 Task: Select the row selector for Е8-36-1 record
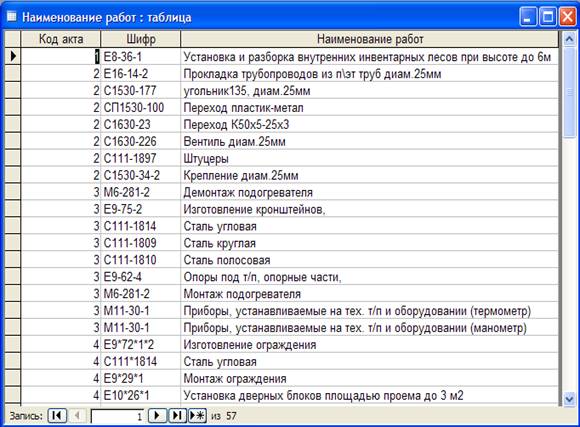13,56
